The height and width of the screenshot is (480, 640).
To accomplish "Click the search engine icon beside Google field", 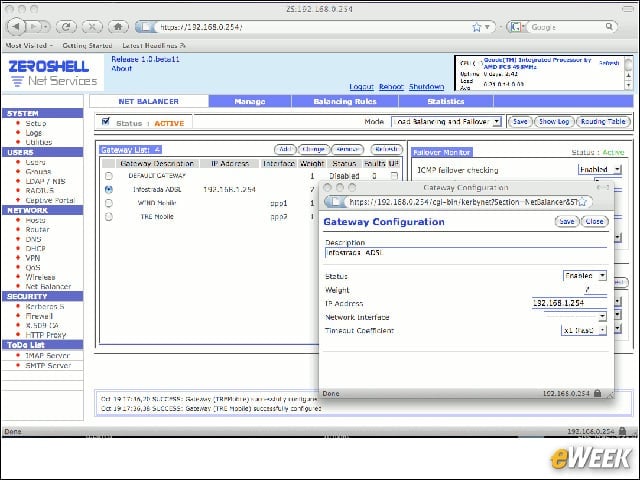I will click(x=516, y=27).
